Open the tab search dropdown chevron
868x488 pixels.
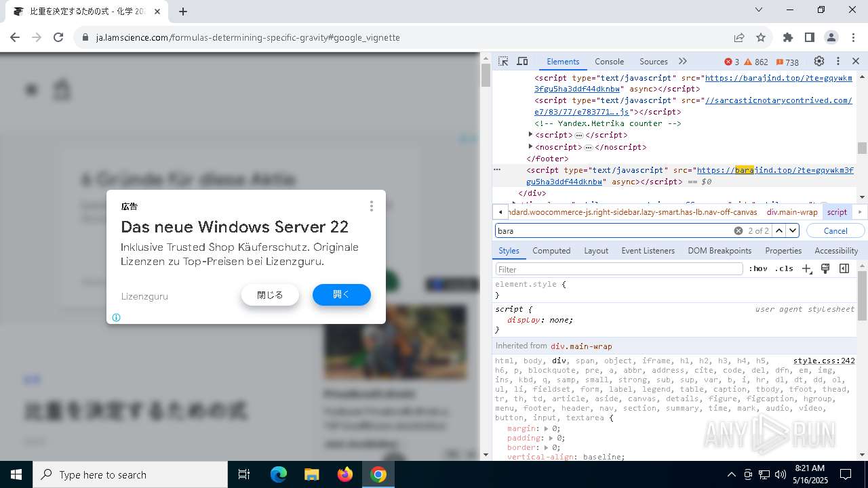759,10
